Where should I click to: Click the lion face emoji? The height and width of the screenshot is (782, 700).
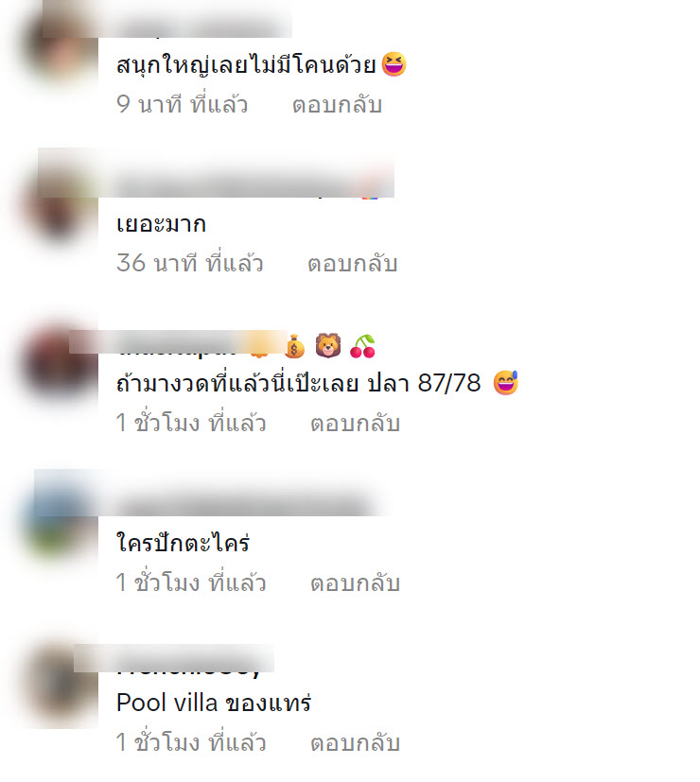[x=328, y=346]
